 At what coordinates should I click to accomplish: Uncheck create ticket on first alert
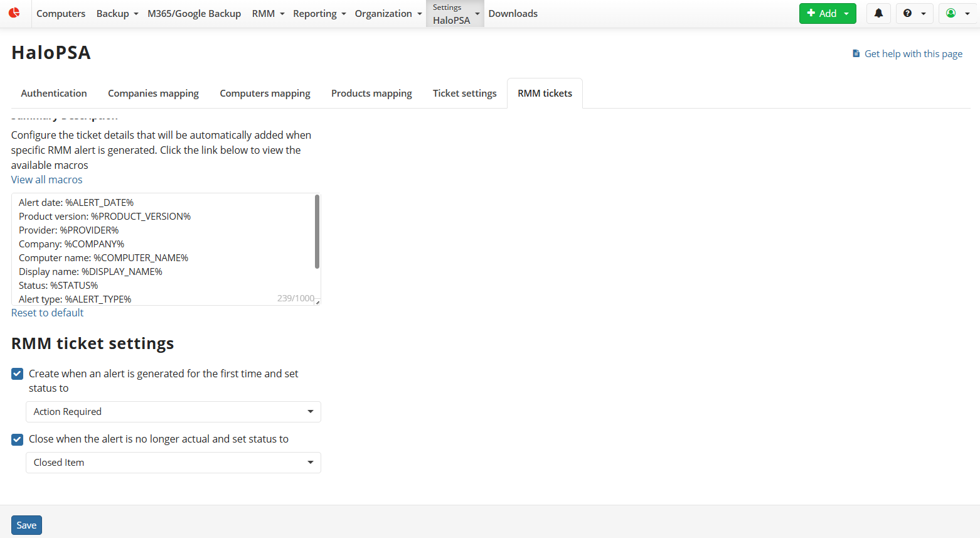coord(18,374)
